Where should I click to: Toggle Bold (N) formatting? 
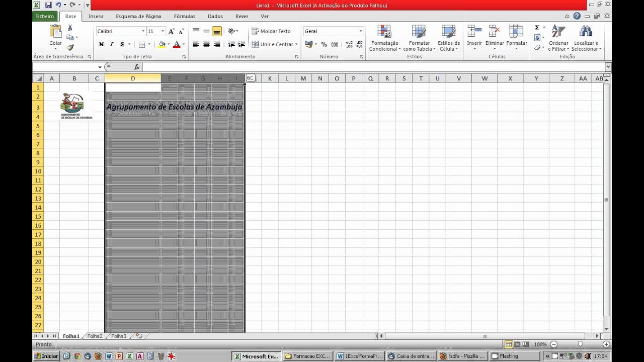click(x=101, y=44)
